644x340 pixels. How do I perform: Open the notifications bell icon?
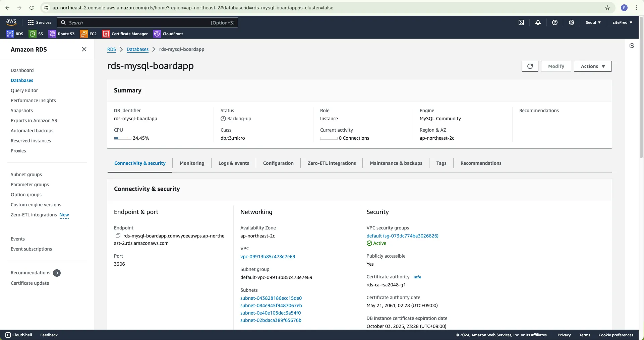point(538,22)
